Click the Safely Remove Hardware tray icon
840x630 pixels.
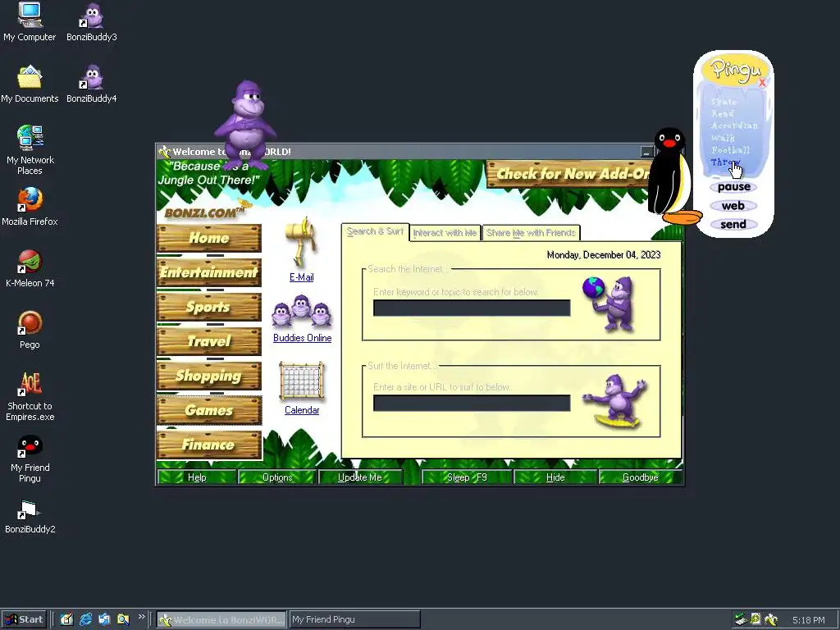[741, 620]
